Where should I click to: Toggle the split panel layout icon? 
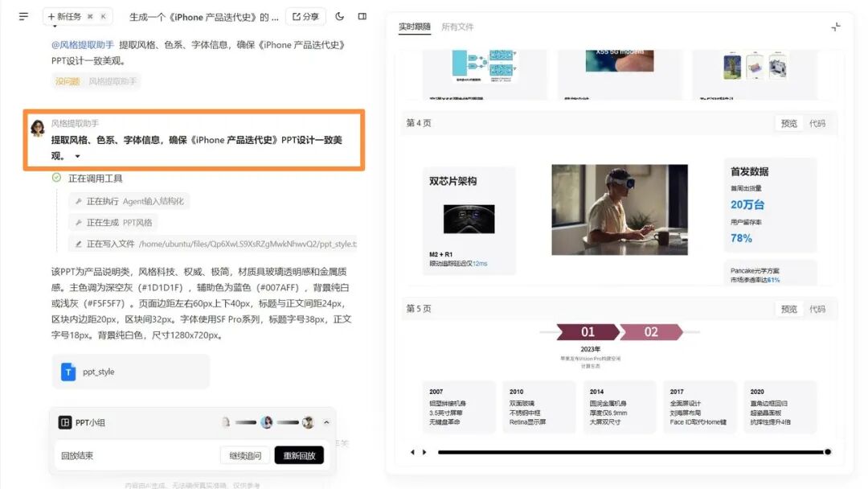(362, 17)
